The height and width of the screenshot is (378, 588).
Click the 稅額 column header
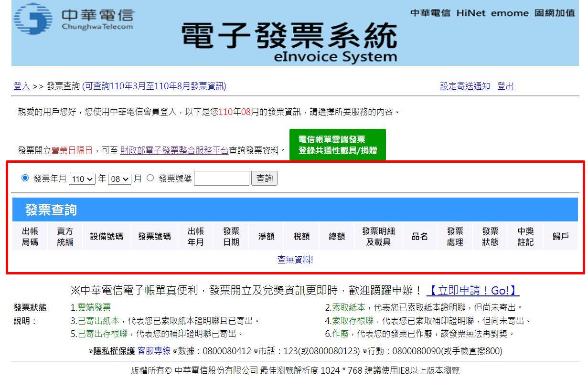301,236
